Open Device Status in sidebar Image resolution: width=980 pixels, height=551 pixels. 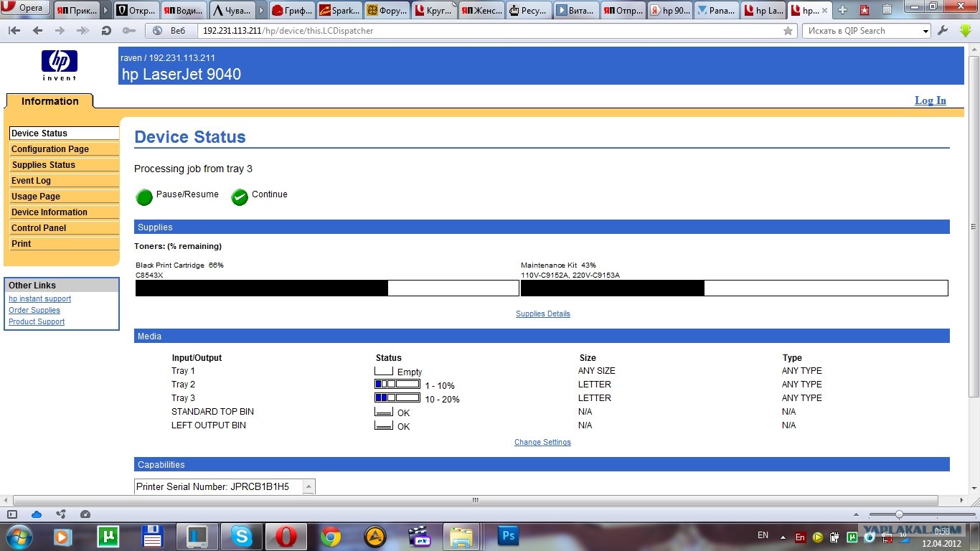tap(64, 133)
